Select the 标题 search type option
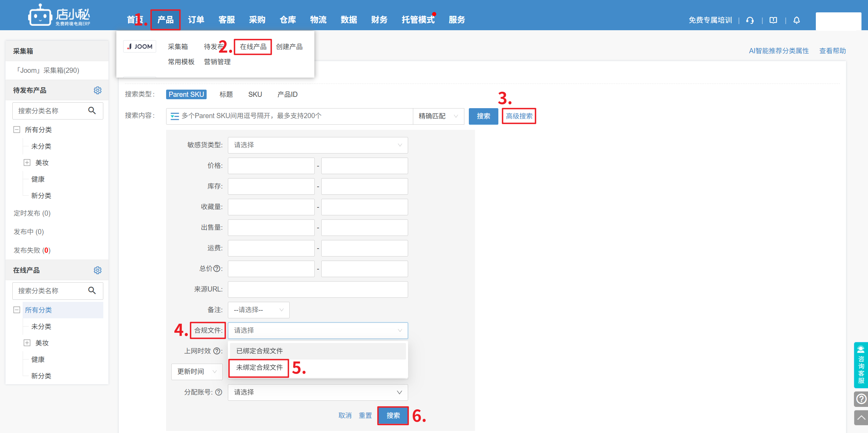The image size is (868, 433). 226,94
